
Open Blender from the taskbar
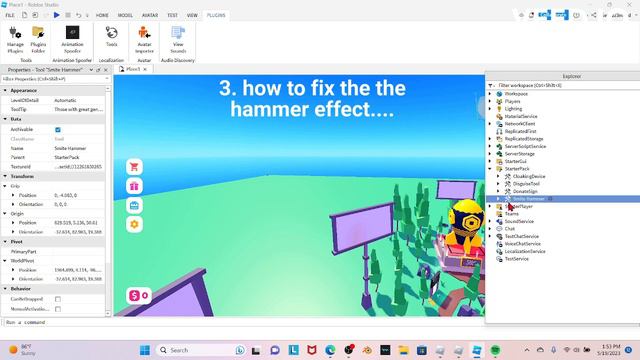coord(367,350)
